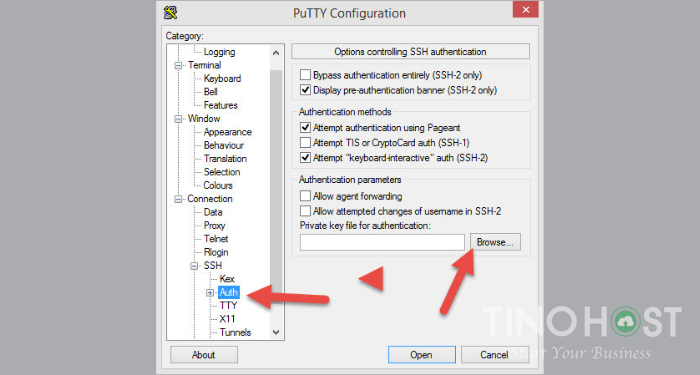Check Allow attempted changes of username
This screenshot has width=700, height=375.
[305, 211]
